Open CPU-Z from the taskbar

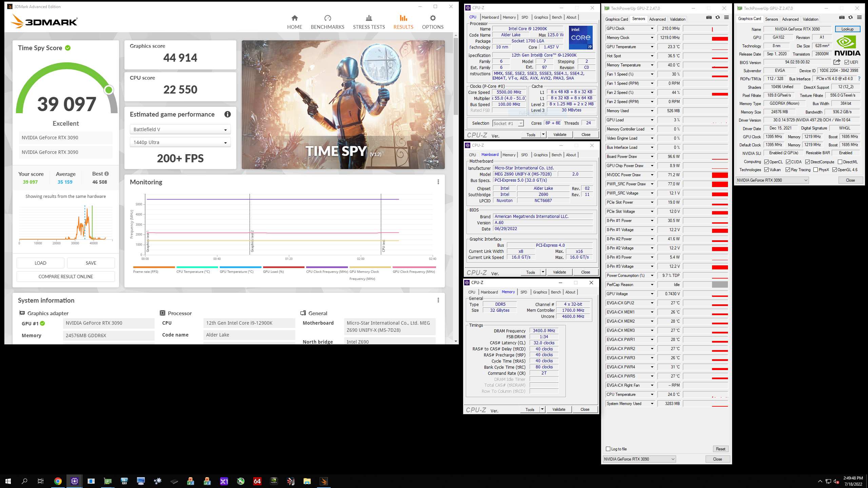tap(75, 481)
